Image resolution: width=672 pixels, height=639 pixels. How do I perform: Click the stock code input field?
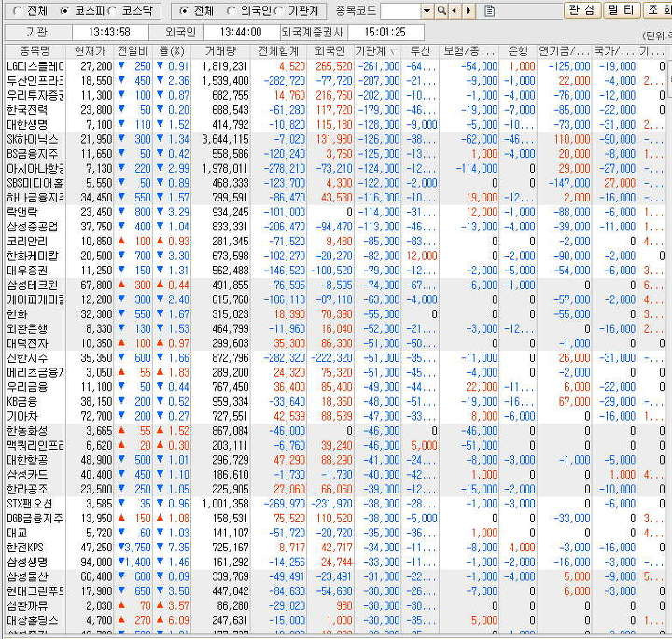400,11
